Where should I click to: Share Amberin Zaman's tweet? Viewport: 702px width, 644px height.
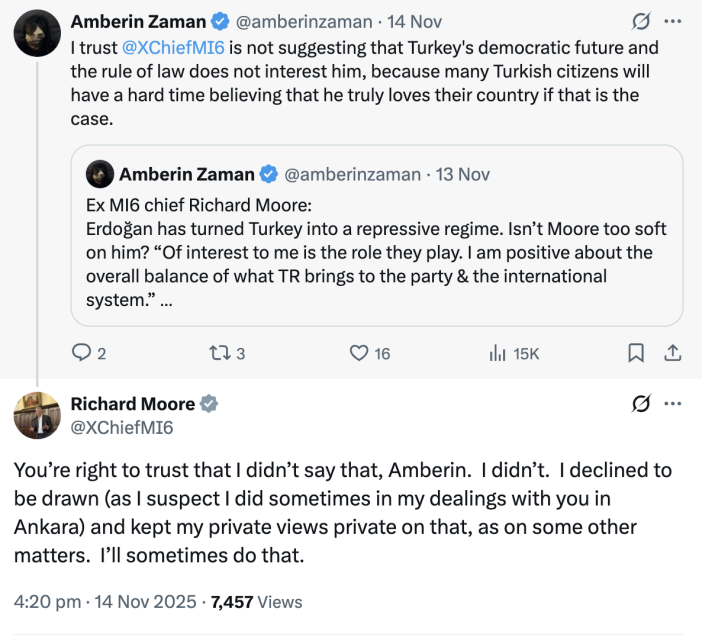click(x=672, y=353)
